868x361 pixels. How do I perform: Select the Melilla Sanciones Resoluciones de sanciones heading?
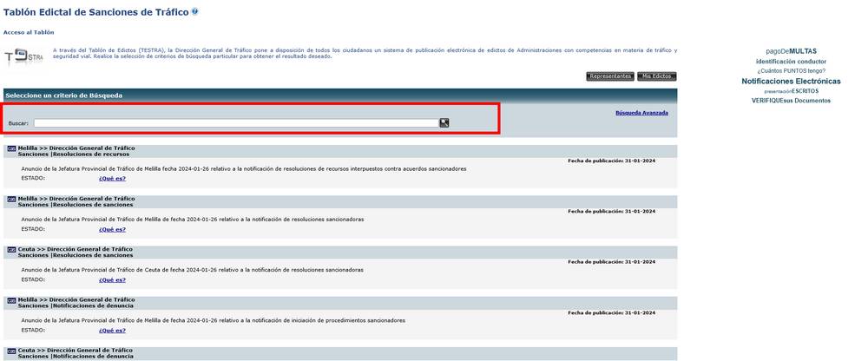point(76,201)
